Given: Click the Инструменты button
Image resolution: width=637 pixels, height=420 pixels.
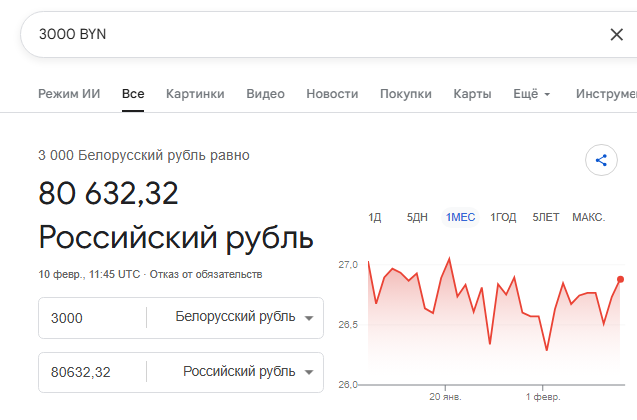Looking at the screenshot, I should pos(606,94).
